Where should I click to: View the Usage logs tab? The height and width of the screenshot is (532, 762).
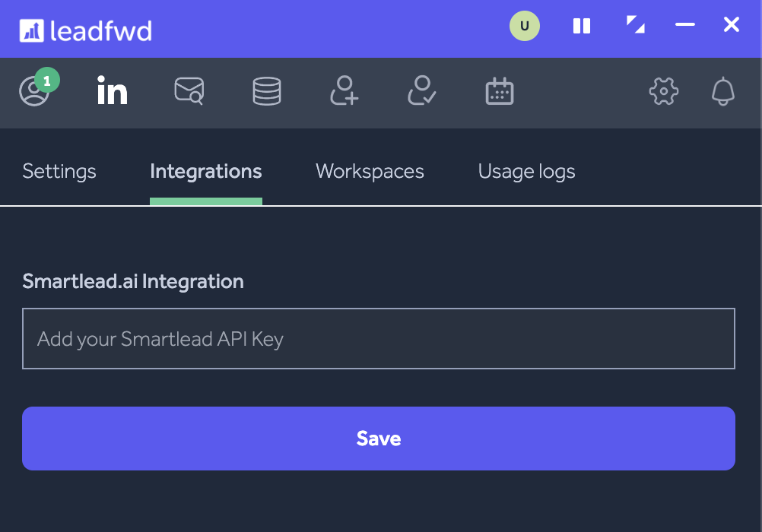click(527, 172)
